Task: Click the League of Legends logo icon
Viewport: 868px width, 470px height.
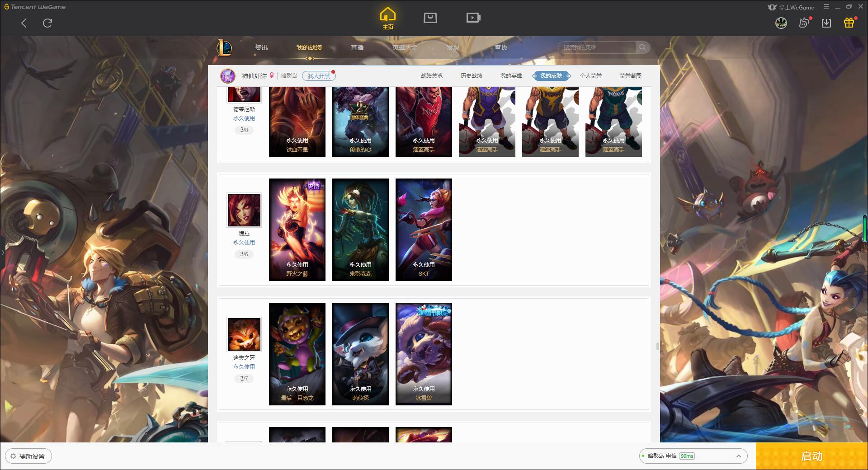Action: click(224, 47)
